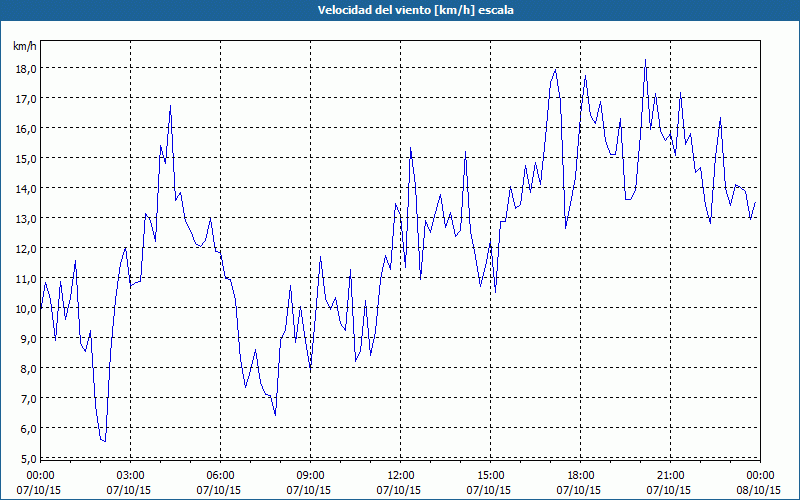Select the '06:00' time label
800x500 pixels.
(x=220, y=476)
